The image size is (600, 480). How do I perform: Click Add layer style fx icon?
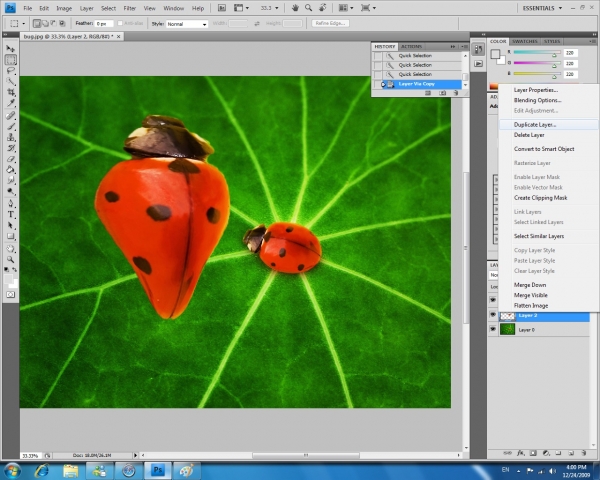tap(520, 453)
